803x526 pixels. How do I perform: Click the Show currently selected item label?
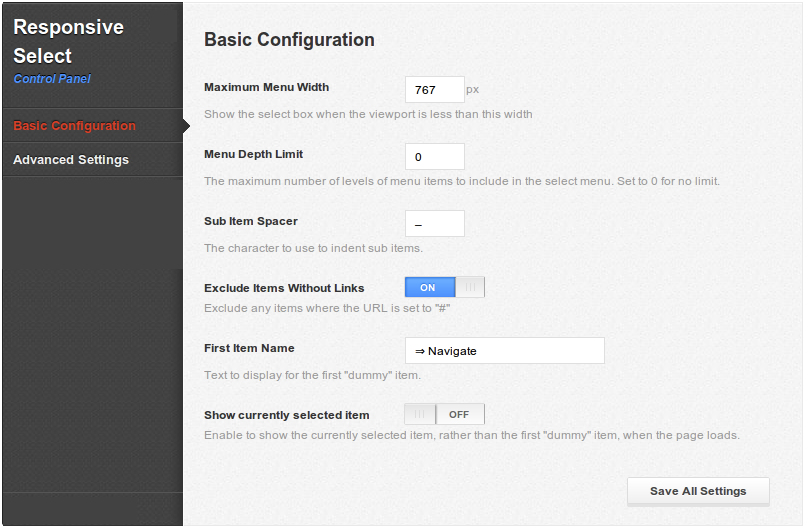point(287,415)
